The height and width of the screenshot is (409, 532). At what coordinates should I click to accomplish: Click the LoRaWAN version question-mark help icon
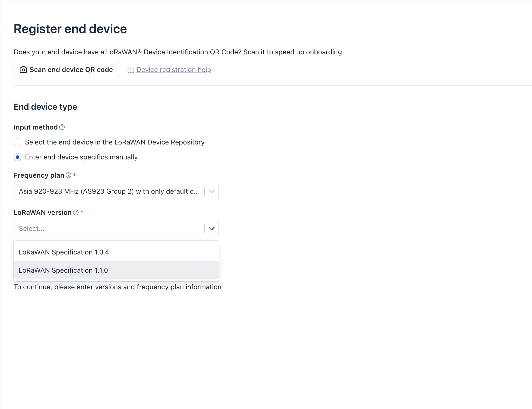click(x=76, y=212)
